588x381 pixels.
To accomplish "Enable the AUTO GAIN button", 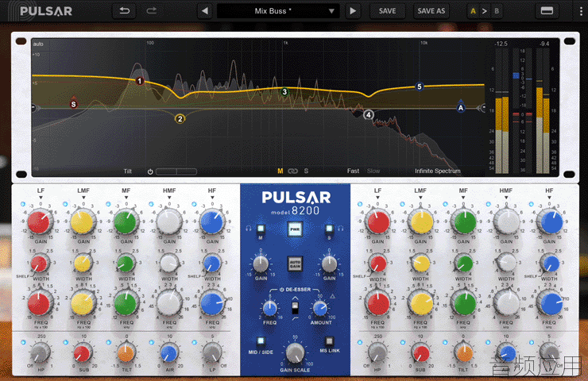I will [295, 264].
